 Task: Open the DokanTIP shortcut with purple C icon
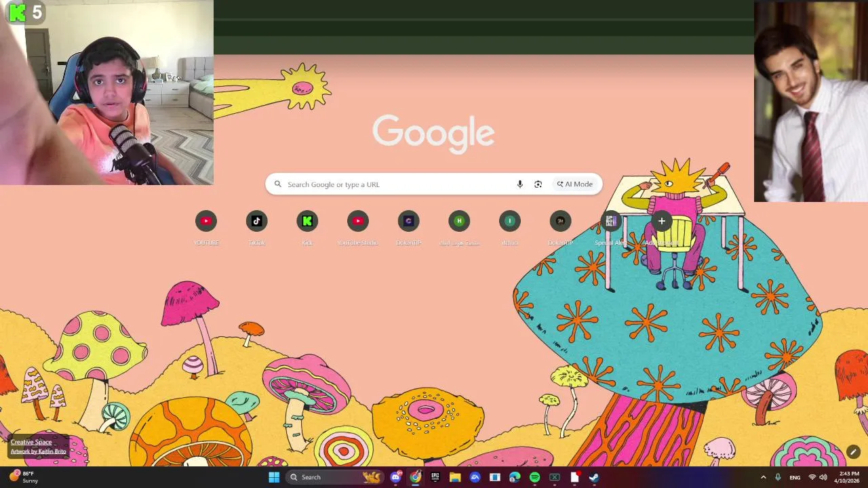click(x=408, y=228)
